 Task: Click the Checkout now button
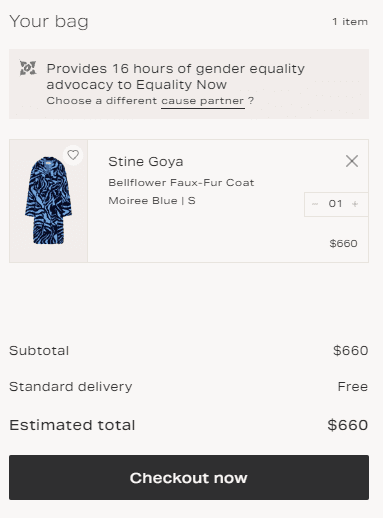(x=189, y=477)
